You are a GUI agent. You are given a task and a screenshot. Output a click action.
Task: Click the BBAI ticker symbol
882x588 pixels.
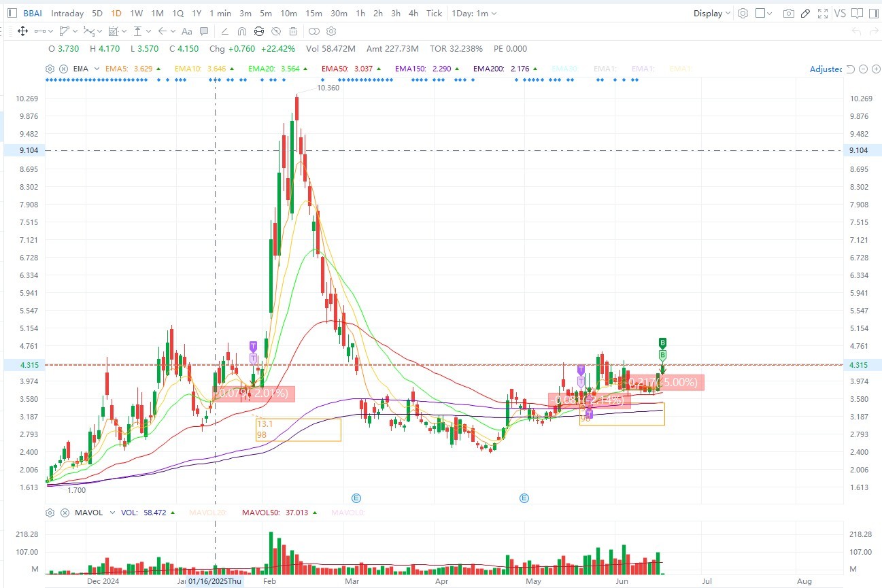coord(32,13)
